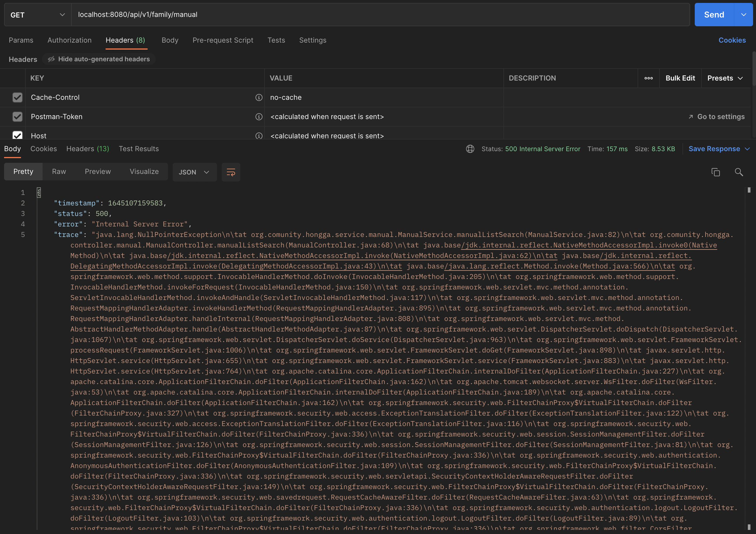Click the info icon beside Postman-Token
The height and width of the screenshot is (534, 756).
click(x=259, y=117)
